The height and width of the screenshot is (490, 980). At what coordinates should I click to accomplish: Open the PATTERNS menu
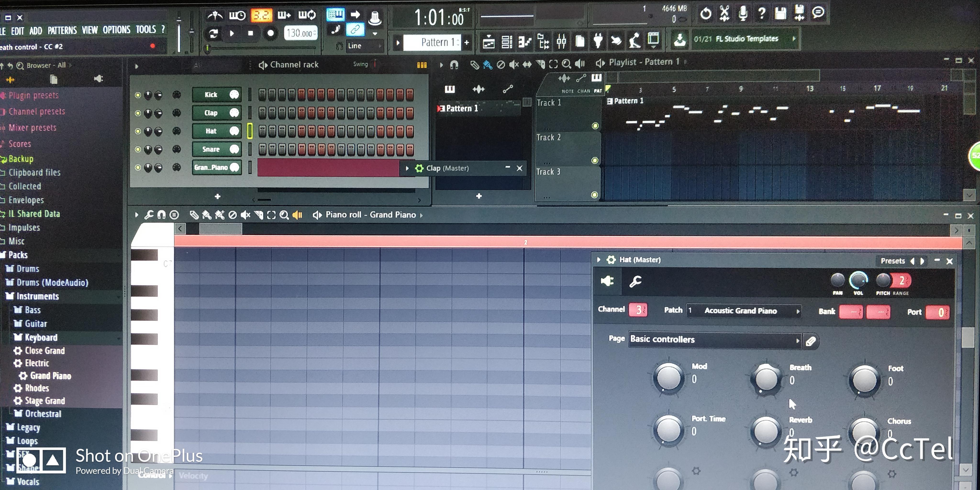(x=62, y=30)
